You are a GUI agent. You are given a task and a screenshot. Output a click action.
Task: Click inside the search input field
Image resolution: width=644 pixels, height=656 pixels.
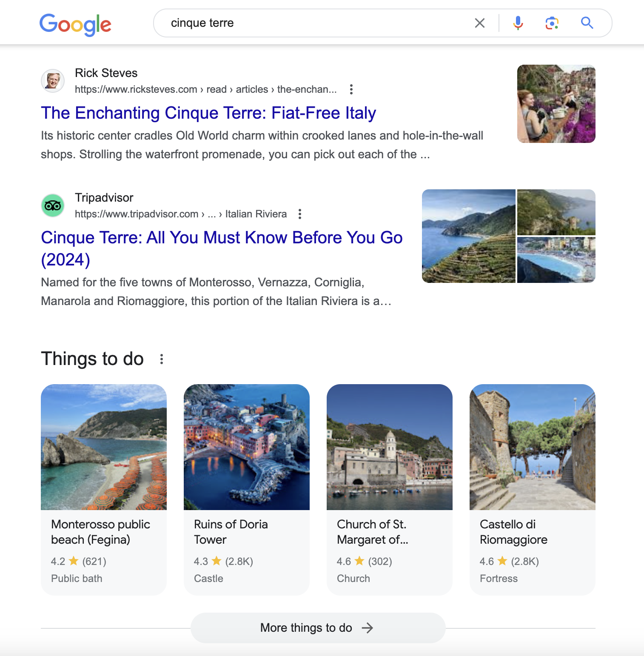pos(298,23)
